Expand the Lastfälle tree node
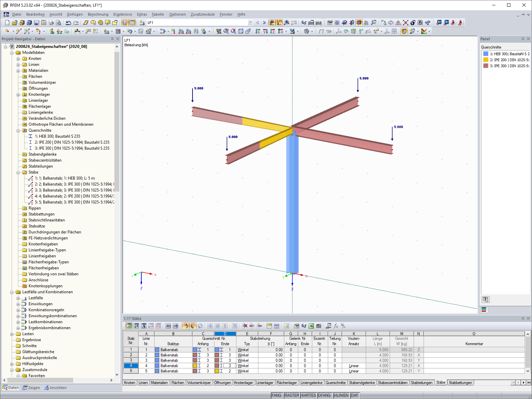The image size is (532, 399). click(x=18, y=298)
